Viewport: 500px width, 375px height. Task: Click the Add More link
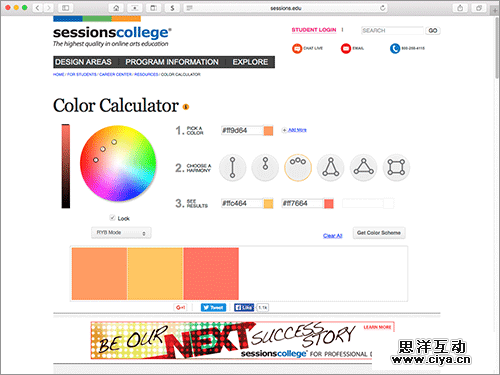(294, 130)
